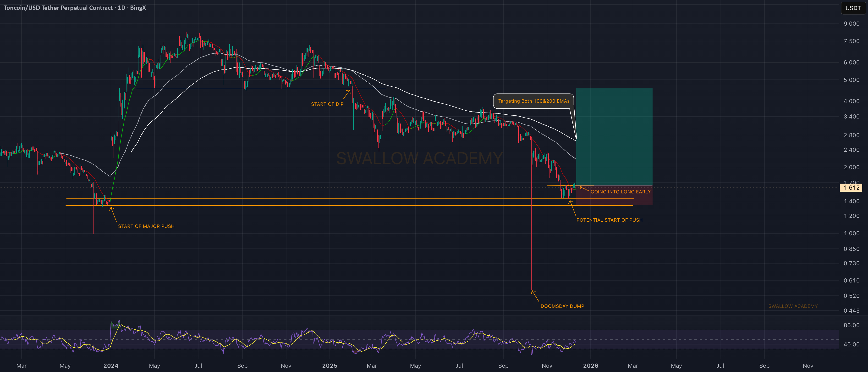Click the USDT currency button
The width and height of the screenshot is (868, 372).
pyautogui.click(x=853, y=8)
